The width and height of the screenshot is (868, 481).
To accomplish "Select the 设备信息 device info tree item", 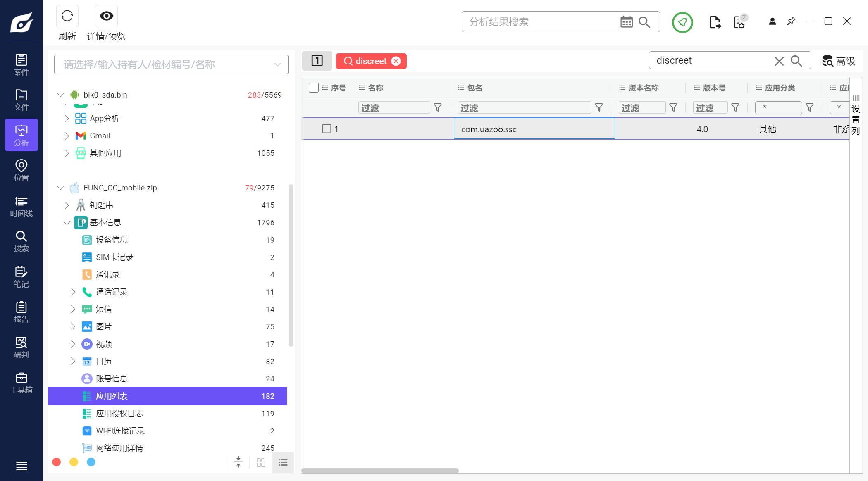I will [111, 240].
